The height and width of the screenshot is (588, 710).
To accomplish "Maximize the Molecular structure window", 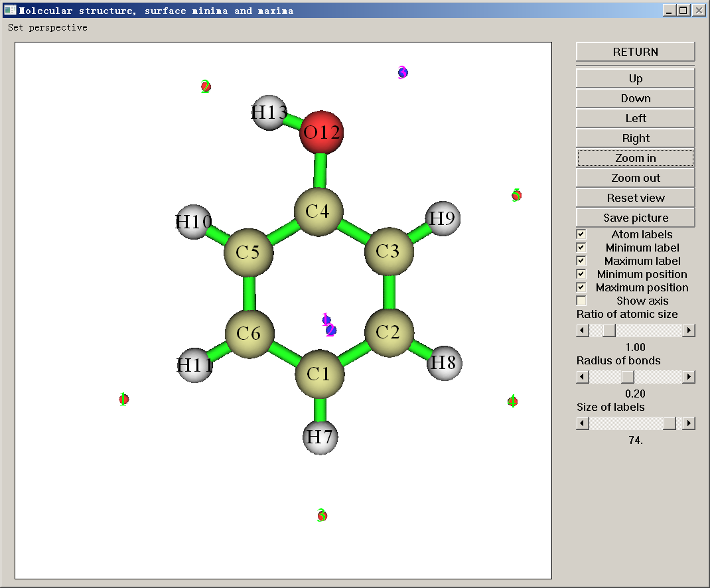I will click(683, 10).
